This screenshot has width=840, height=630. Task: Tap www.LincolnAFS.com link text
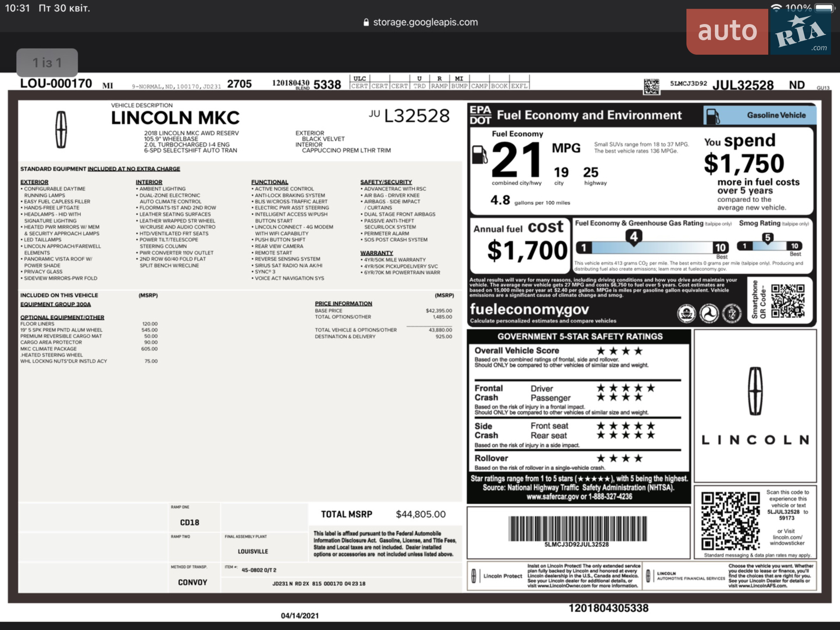point(763,586)
